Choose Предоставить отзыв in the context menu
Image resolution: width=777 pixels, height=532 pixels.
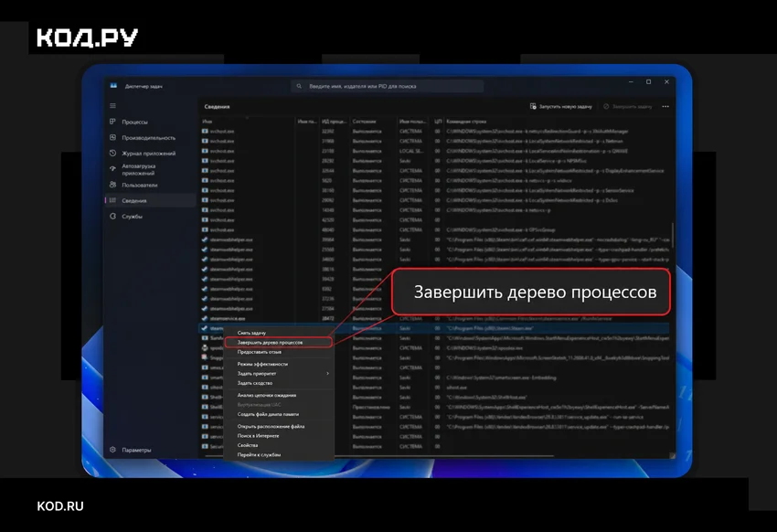pyautogui.click(x=260, y=352)
